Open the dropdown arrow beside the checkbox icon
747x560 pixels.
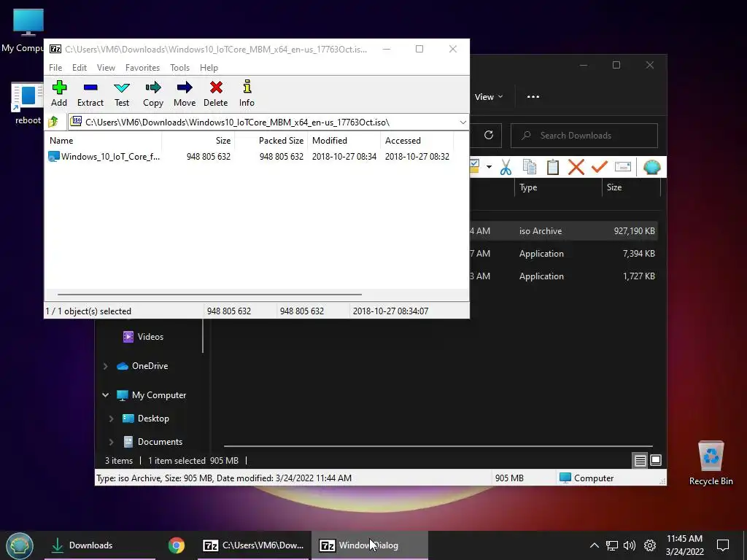pyautogui.click(x=489, y=167)
